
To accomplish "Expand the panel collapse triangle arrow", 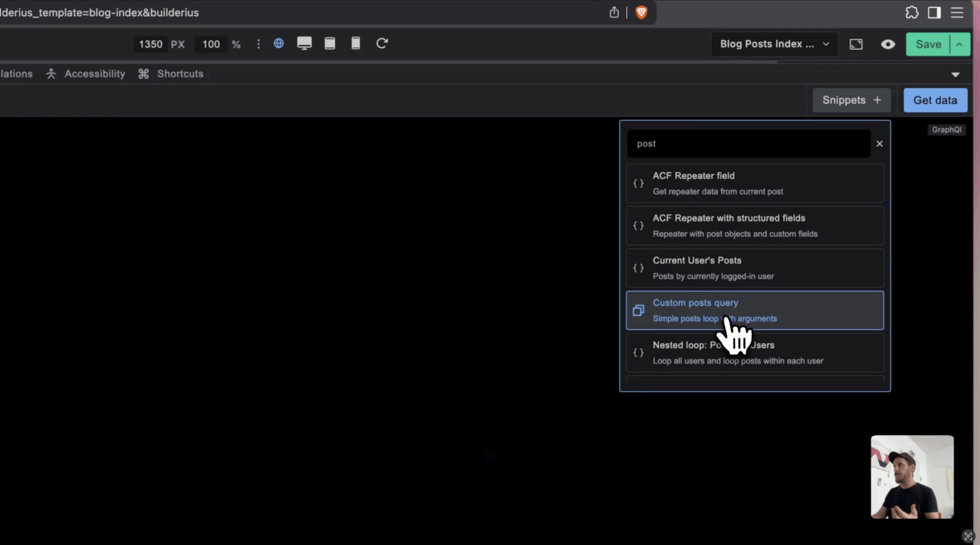I will coord(955,75).
